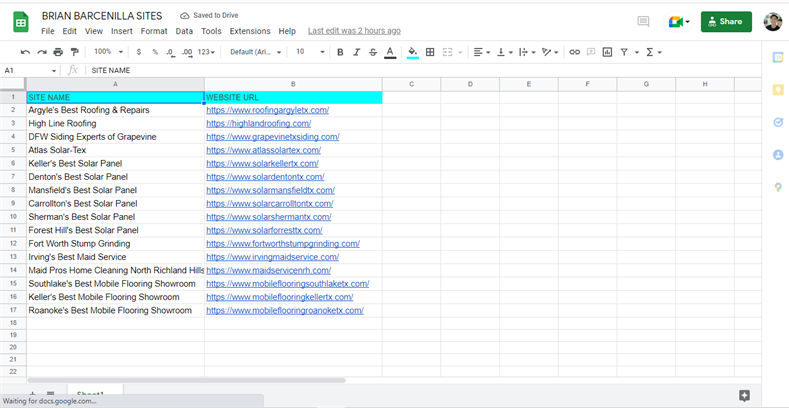Click the formula bar input

click(423, 71)
